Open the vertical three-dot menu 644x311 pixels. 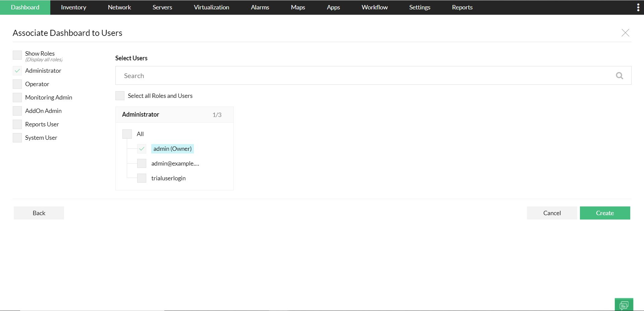[x=638, y=7]
